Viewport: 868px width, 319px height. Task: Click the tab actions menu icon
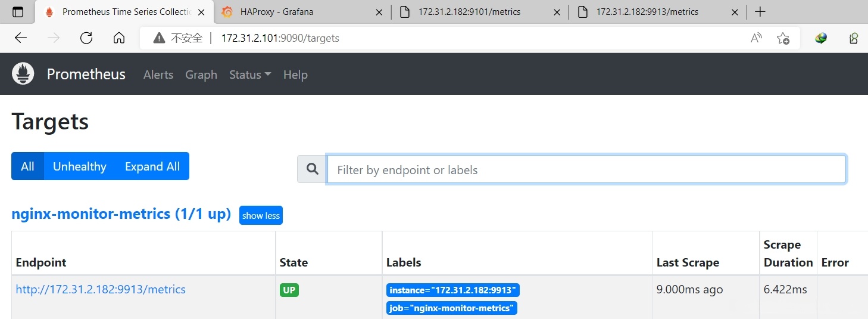click(x=17, y=12)
